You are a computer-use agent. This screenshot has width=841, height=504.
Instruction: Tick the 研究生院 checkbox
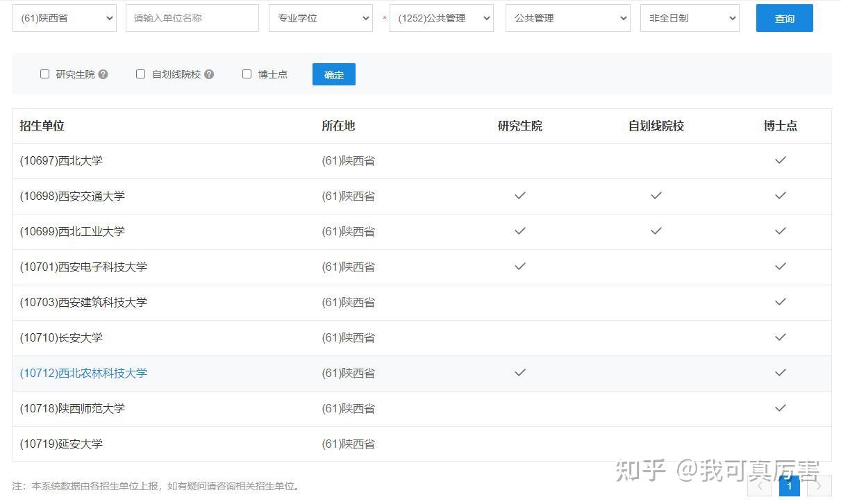(45, 74)
